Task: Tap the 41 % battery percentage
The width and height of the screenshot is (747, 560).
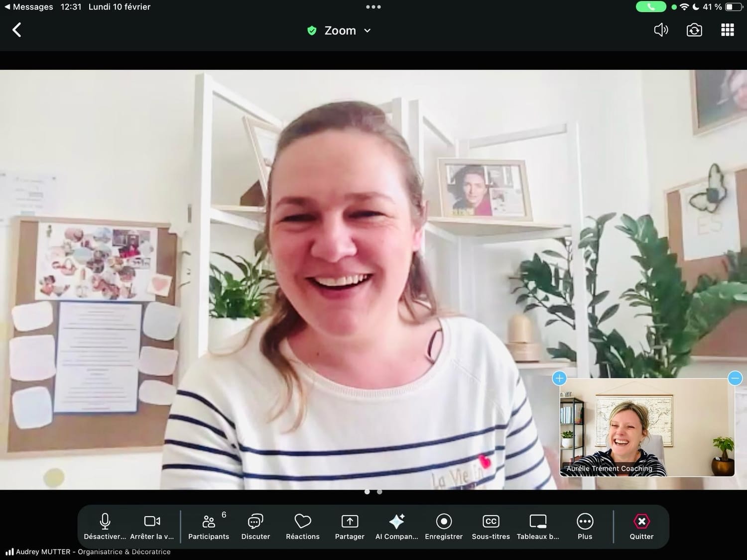Action: click(x=712, y=7)
